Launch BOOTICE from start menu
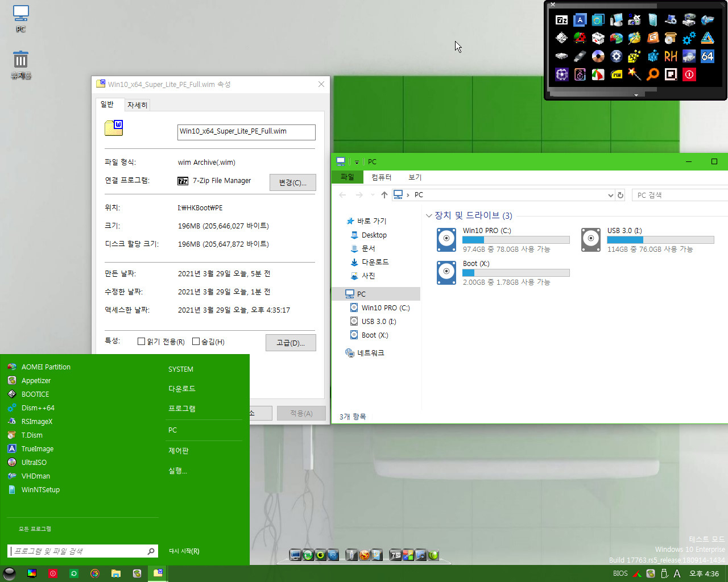This screenshot has height=582, width=728. pyautogui.click(x=28, y=394)
